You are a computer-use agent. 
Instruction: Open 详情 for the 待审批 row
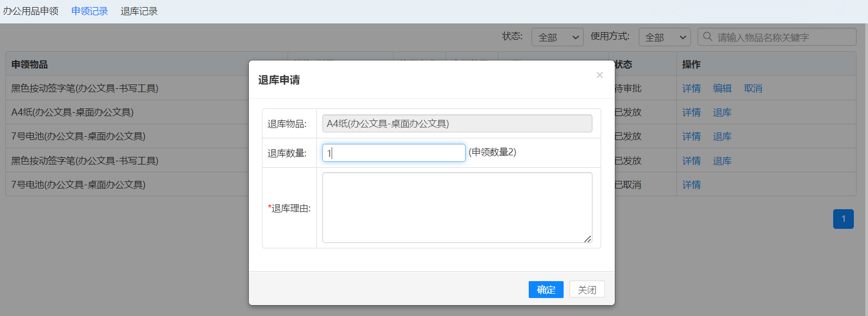691,88
